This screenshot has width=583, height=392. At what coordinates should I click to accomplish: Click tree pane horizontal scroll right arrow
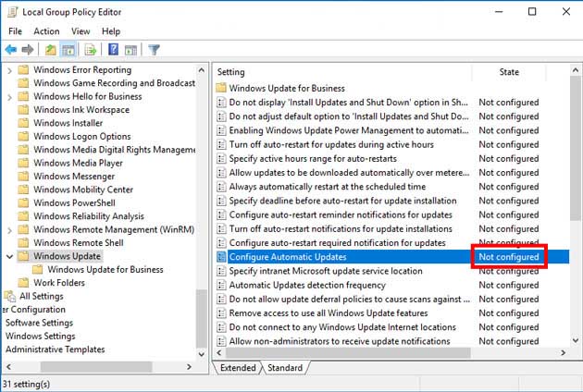pyautogui.click(x=190, y=367)
